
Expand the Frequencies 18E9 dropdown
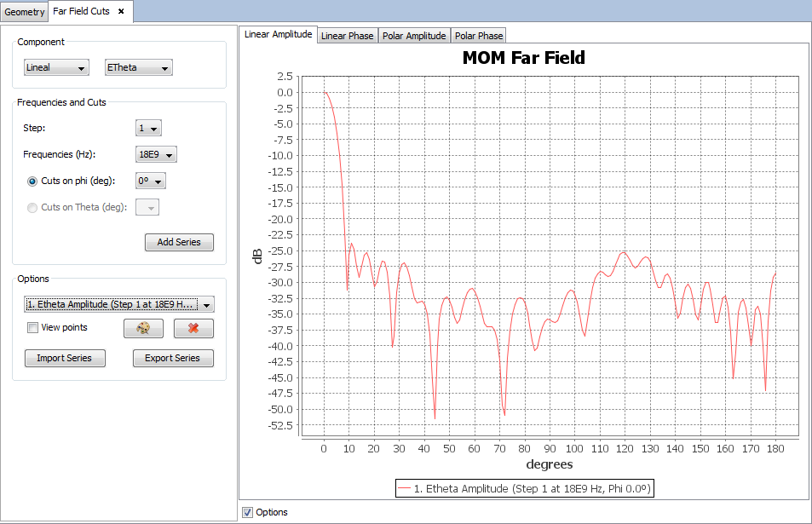(x=157, y=155)
